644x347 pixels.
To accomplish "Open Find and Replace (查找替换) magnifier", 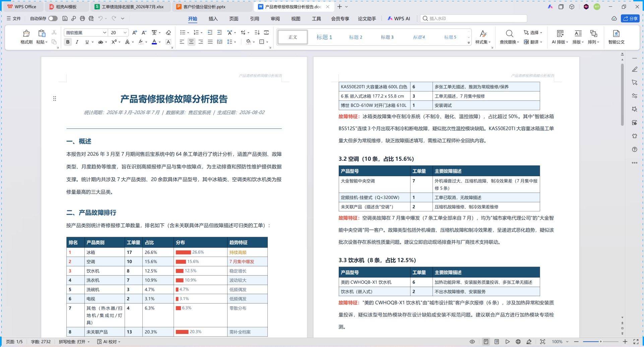I will click(x=509, y=33).
